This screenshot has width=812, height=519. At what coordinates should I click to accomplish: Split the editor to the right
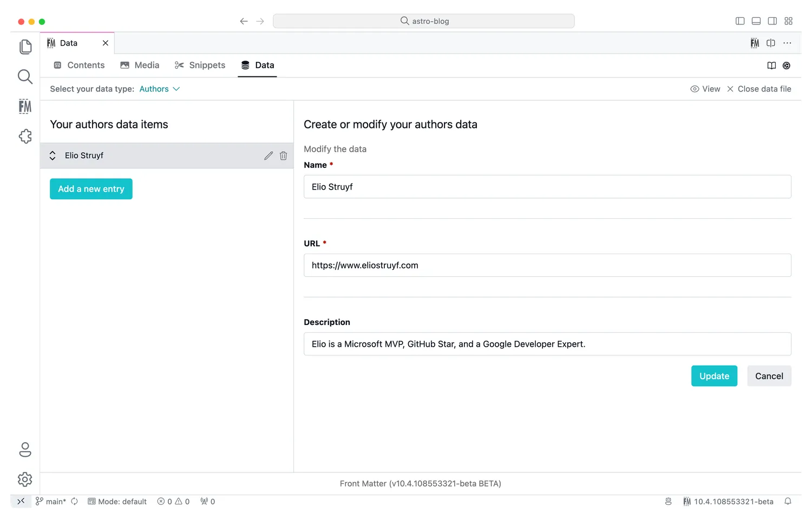click(771, 43)
